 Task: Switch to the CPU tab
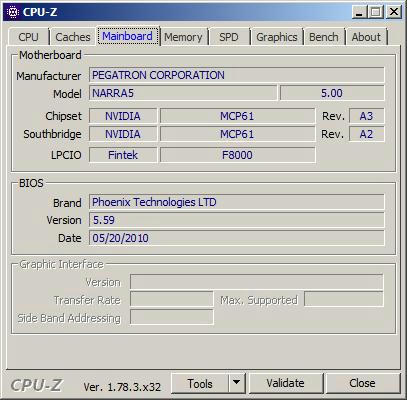point(29,37)
